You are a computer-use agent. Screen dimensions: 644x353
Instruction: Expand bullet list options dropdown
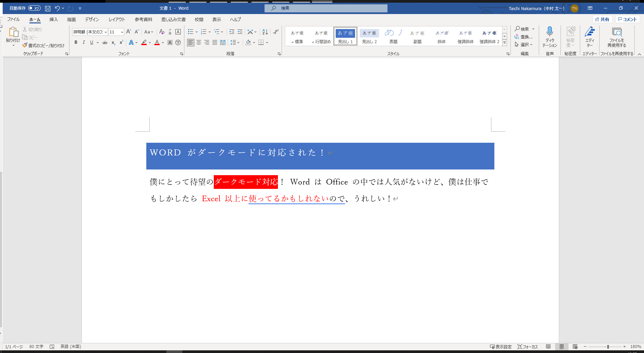coord(196,32)
